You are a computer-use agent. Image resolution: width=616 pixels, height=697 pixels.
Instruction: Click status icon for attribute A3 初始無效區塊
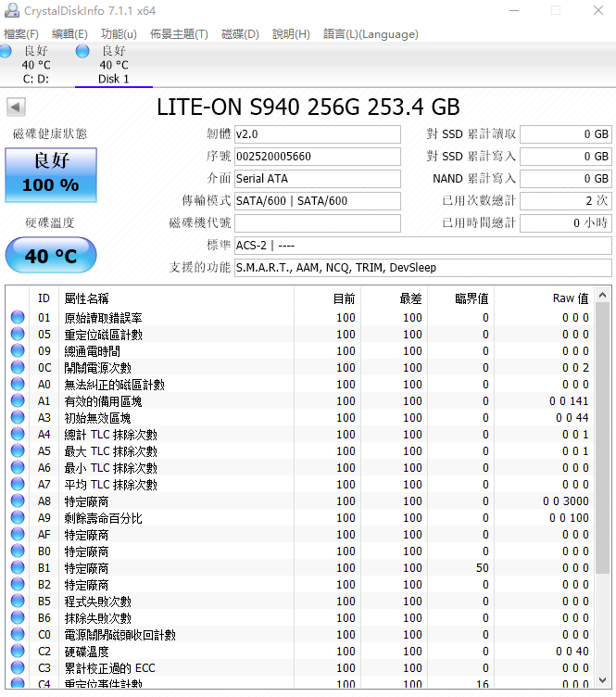coord(18,417)
